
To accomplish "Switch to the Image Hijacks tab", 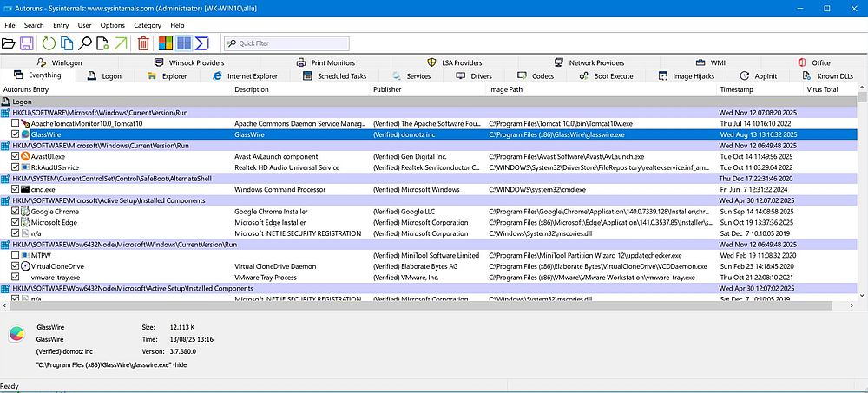I will [687, 76].
